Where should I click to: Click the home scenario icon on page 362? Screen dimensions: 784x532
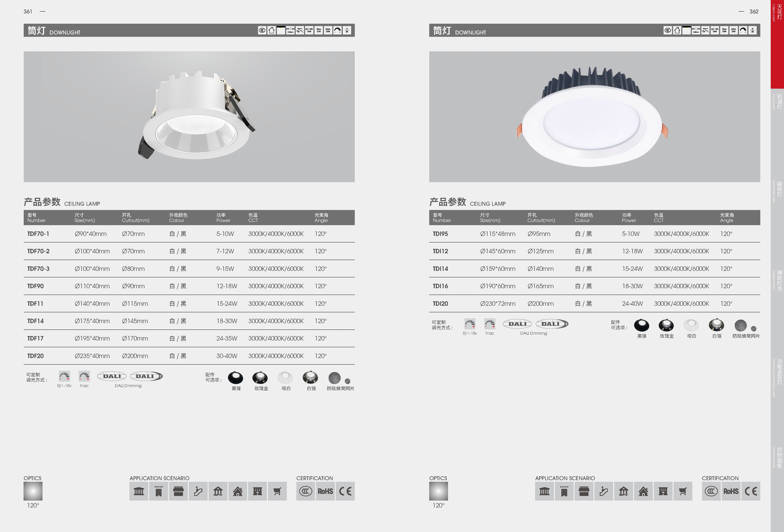(x=643, y=491)
